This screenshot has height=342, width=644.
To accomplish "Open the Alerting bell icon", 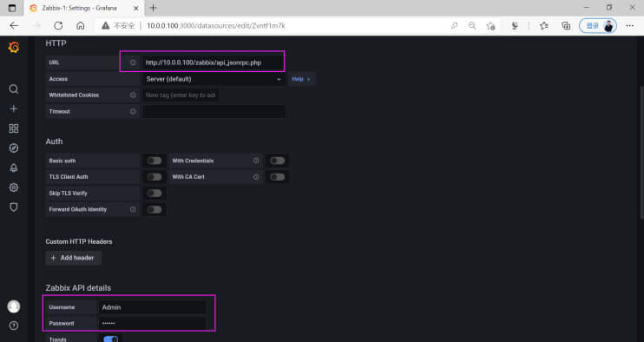I will (14, 168).
